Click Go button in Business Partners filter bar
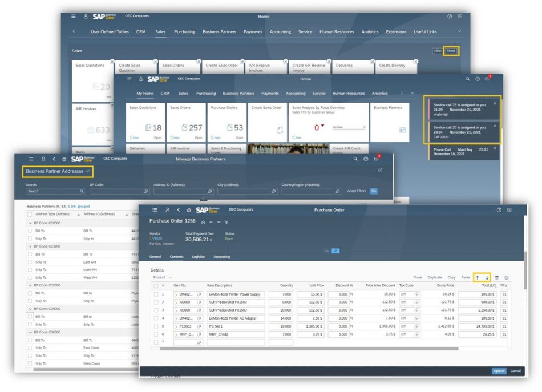Viewport: 542px width, 392px height. coord(373,191)
